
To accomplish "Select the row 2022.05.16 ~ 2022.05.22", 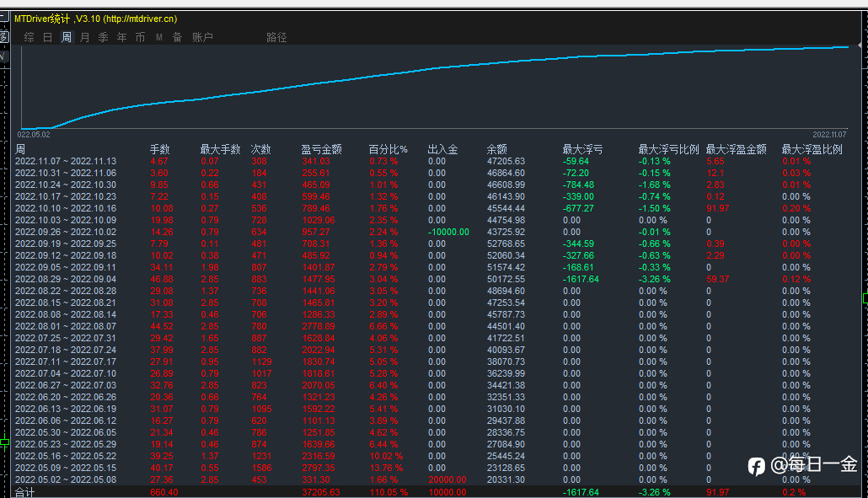I will 435,456.
